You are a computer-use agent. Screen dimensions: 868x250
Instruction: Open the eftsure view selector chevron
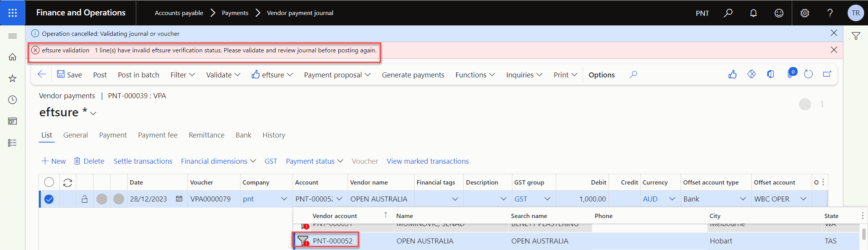coord(93,113)
